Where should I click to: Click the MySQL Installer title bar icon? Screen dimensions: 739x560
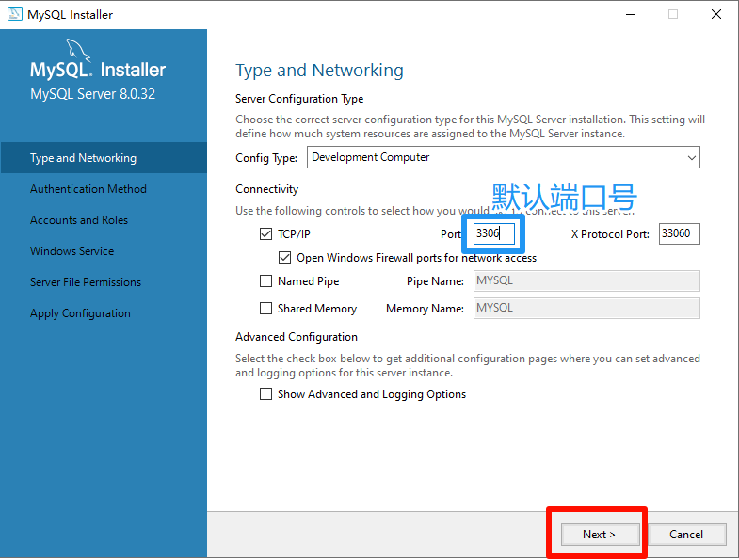pyautogui.click(x=15, y=14)
